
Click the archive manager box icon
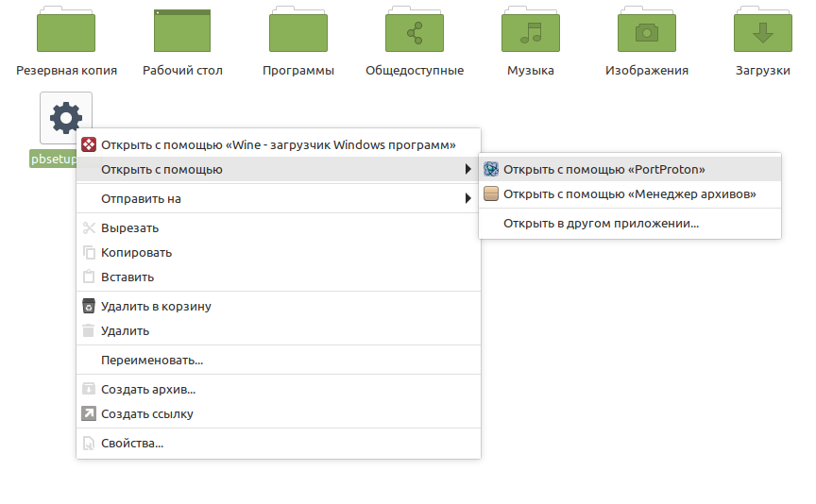(491, 193)
